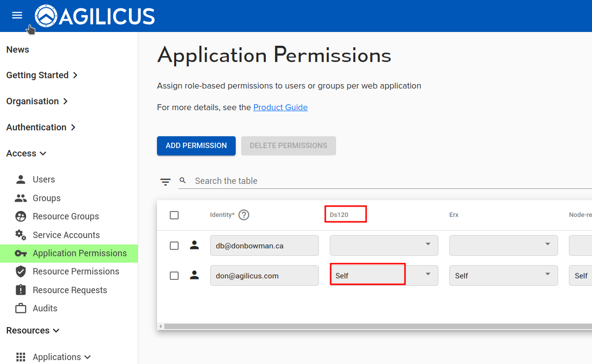This screenshot has width=592, height=364.
Task: Click the Resource Permissions shield icon
Action: click(x=21, y=272)
